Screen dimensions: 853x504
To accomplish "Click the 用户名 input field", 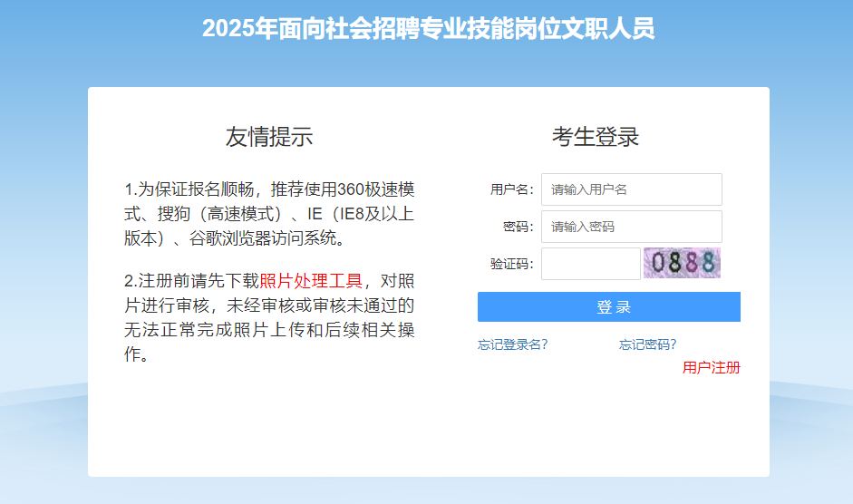I will click(631, 189).
